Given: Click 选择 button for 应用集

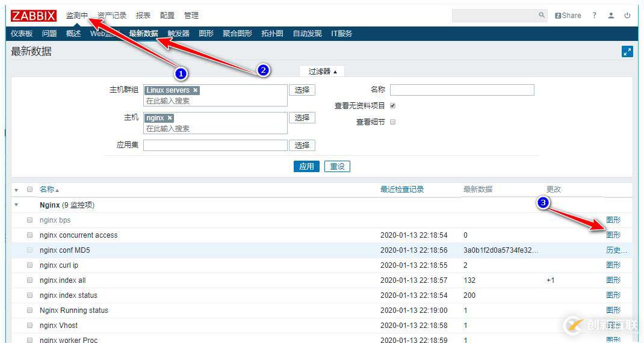Looking at the screenshot, I should (x=302, y=145).
